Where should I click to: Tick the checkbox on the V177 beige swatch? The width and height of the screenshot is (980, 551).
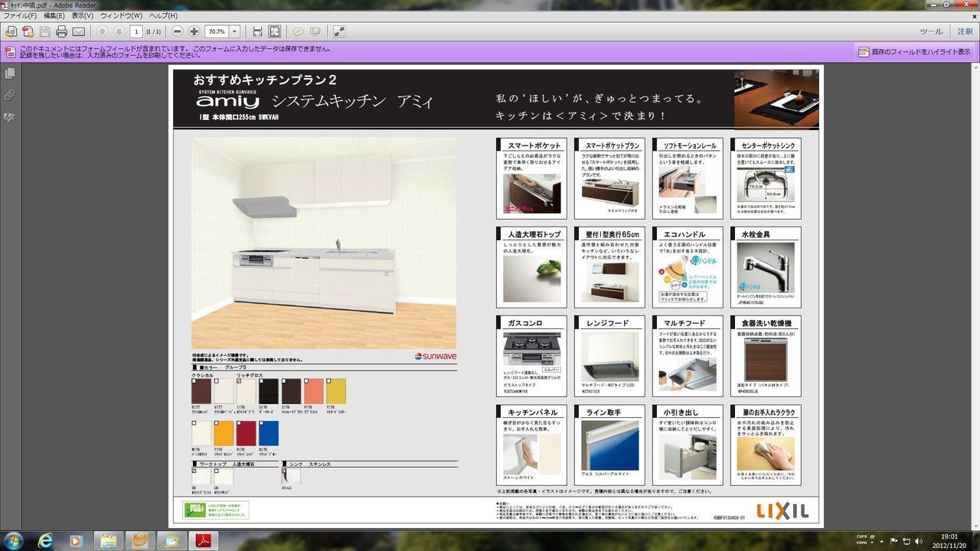pyautogui.click(x=217, y=380)
